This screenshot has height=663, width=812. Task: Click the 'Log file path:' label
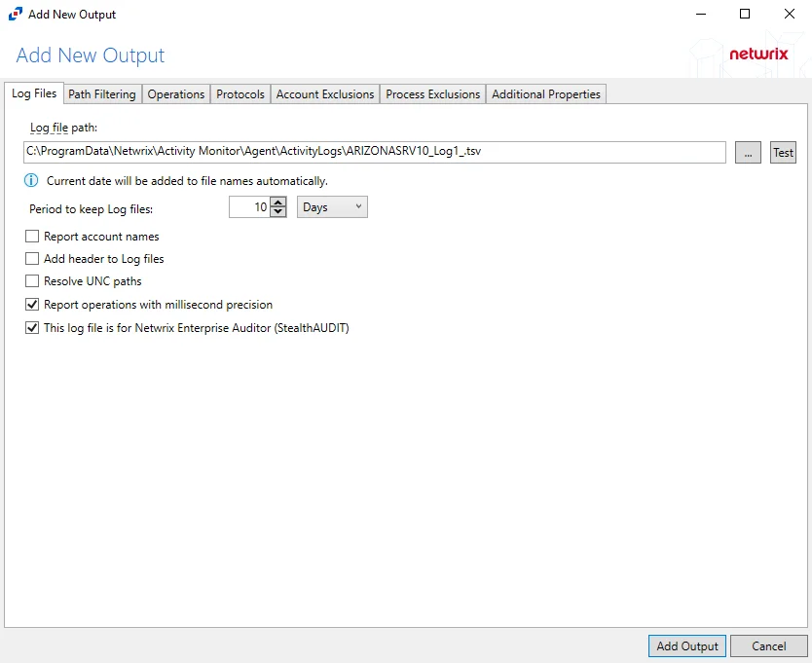(63, 128)
